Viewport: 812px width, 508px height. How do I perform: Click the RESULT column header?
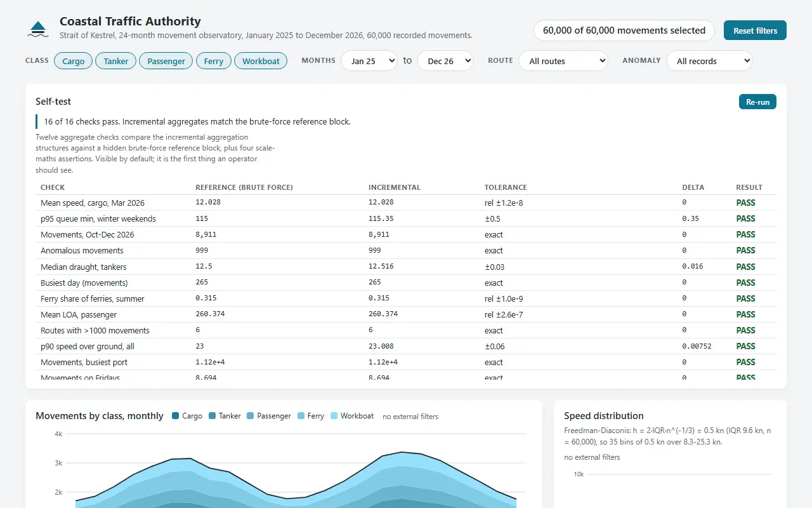[x=749, y=187]
